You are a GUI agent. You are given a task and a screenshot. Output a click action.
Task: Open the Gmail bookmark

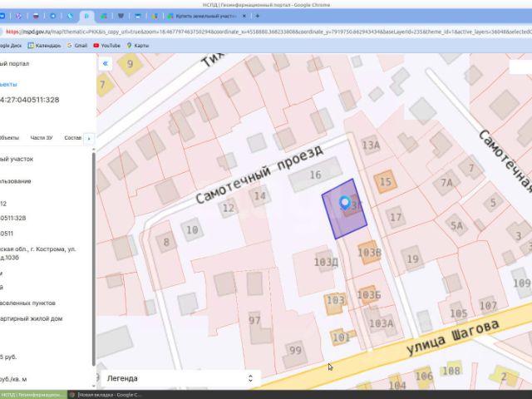[77, 46]
